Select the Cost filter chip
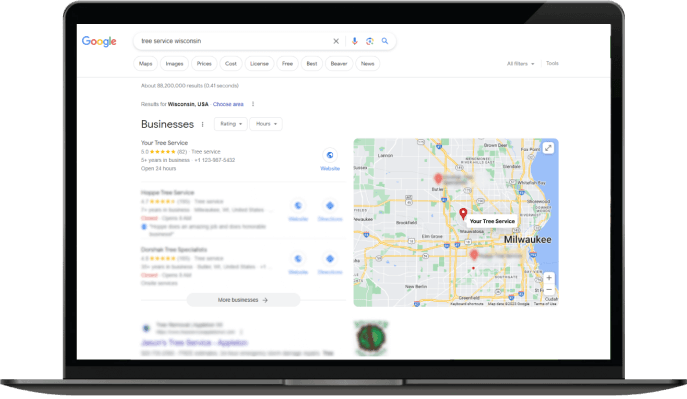 230,64
